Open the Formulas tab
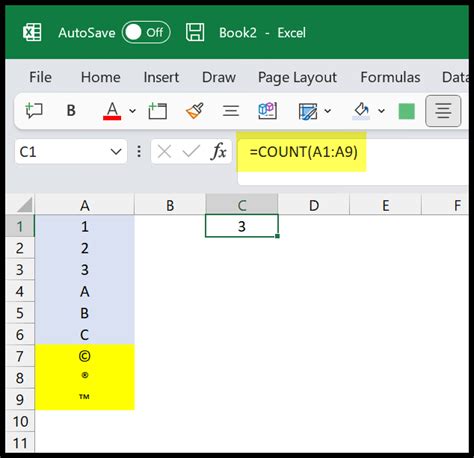Image resolution: width=474 pixels, height=458 pixels. pos(390,77)
